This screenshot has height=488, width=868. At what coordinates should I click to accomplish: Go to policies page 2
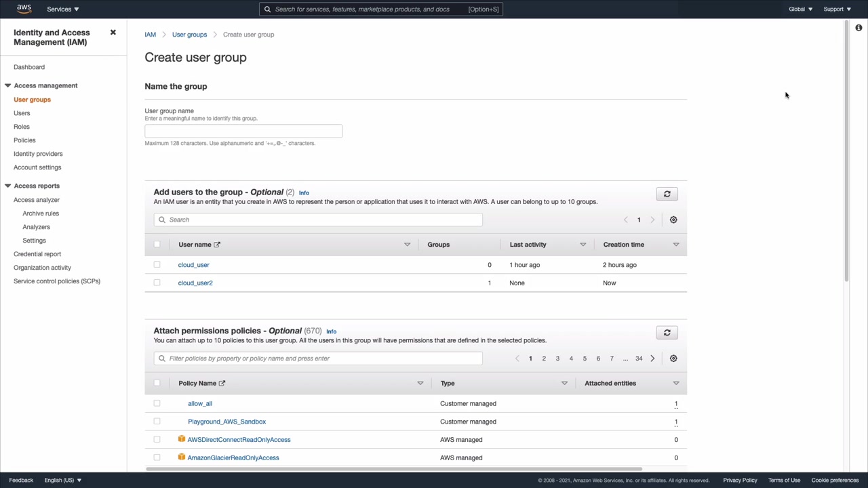coord(544,359)
